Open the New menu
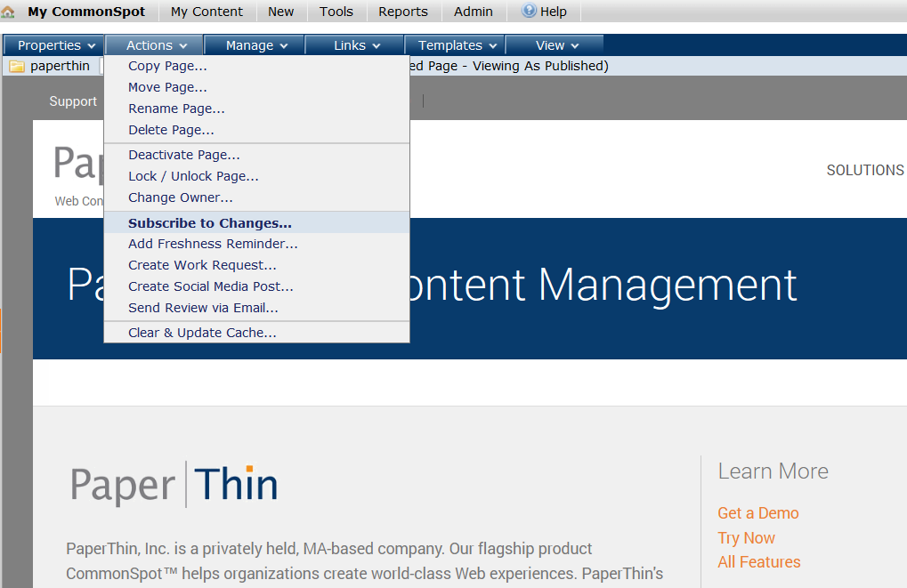The width and height of the screenshot is (907, 588). (x=280, y=12)
